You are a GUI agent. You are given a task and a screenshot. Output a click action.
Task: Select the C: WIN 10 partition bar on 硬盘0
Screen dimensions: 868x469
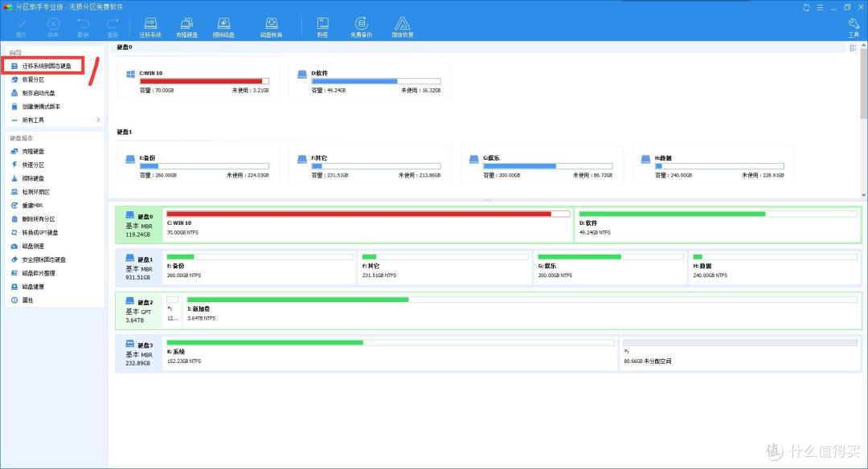pyautogui.click(x=367, y=223)
